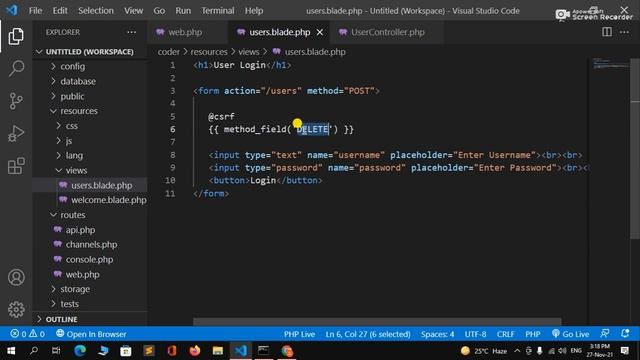Click CRLF end-of-line selector
Screen dimensions: 640x360
[x=505, y=334]
